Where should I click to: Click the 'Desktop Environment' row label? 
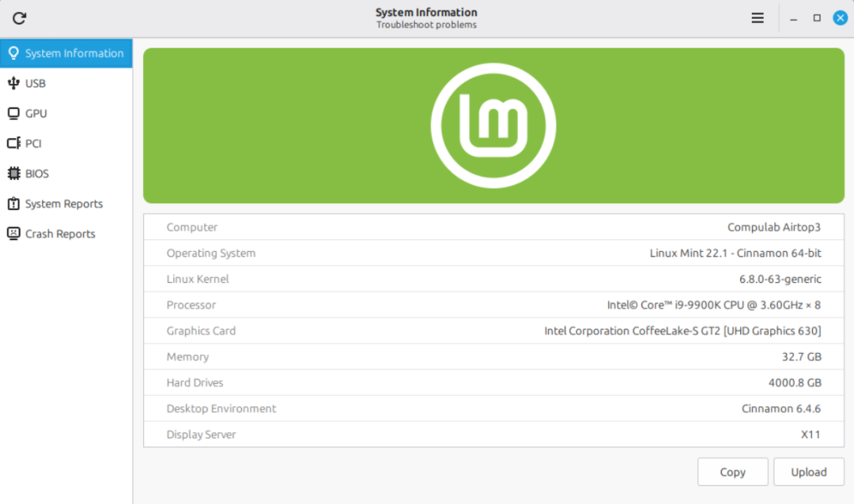(x=221, y=408)
